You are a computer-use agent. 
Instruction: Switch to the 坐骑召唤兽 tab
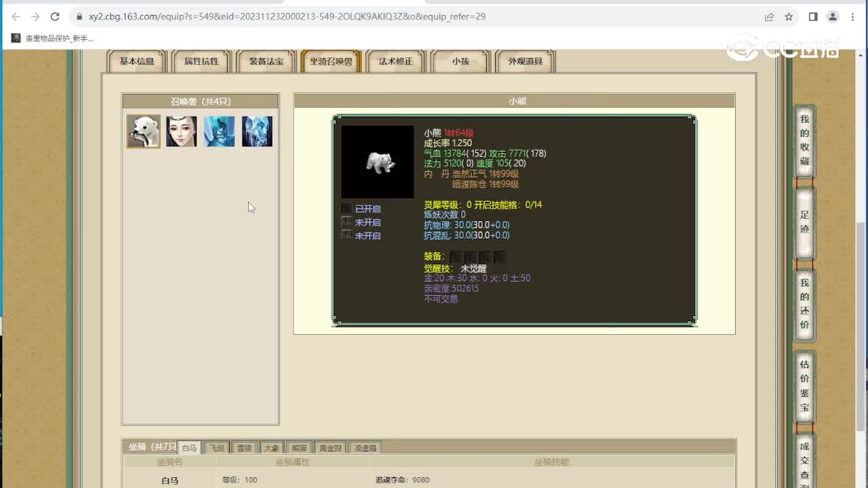331,61
